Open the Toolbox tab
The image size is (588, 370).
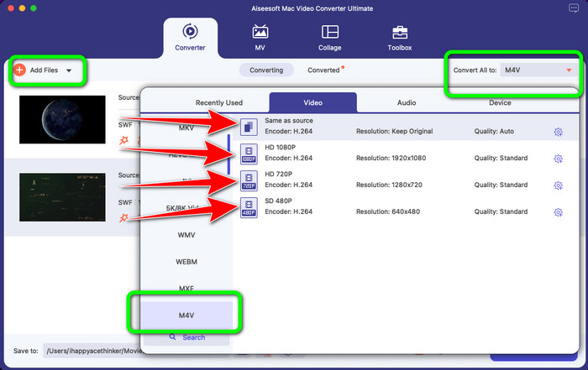point(400,38)
